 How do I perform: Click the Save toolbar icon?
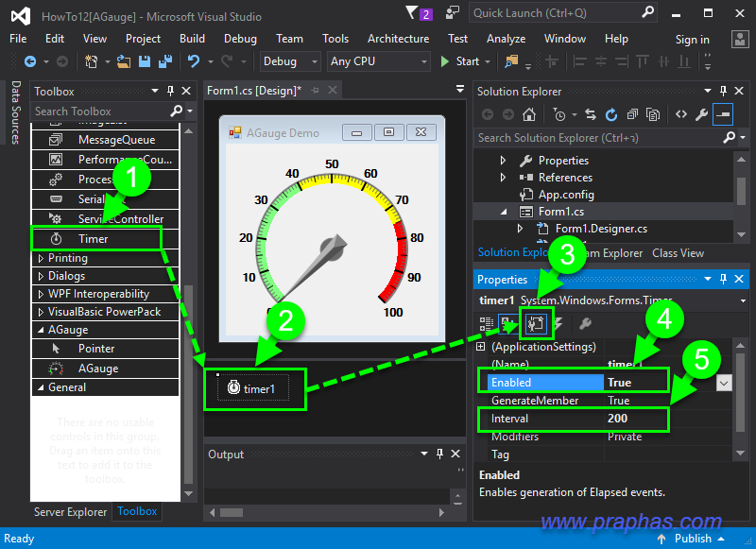click(x=145, y=61)
